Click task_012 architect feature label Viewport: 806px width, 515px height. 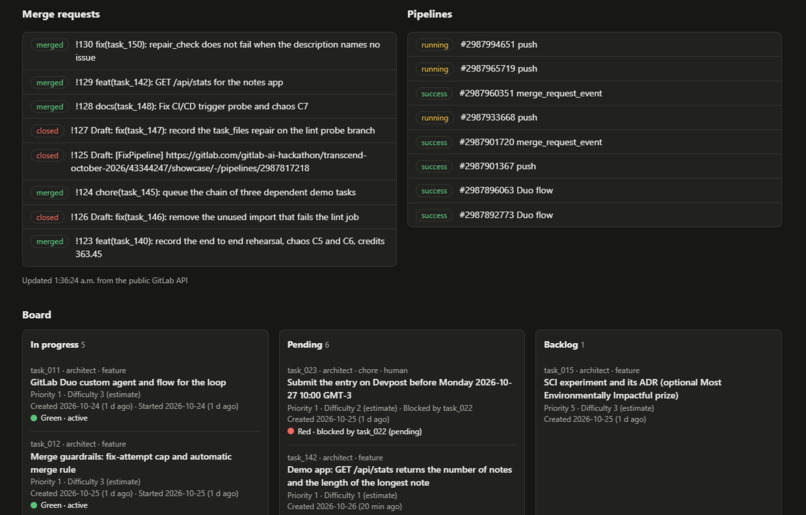tap(78, 444)
